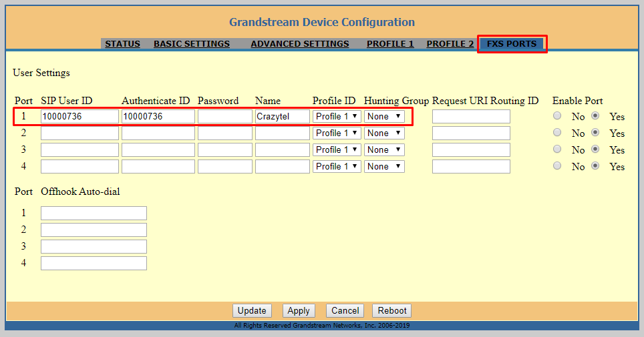Focus the Port 1 Password field

pos(224,116)
